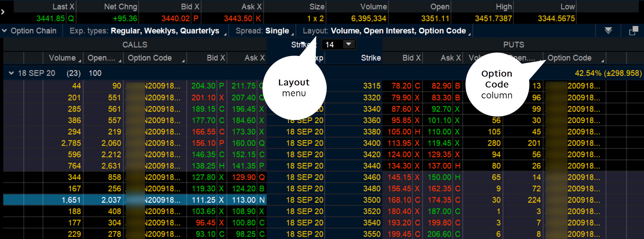Click the put ask 206.60 at strike 3550
This screenshot has width=644, height=239.
pyautogui.click(x=440, y=234)
